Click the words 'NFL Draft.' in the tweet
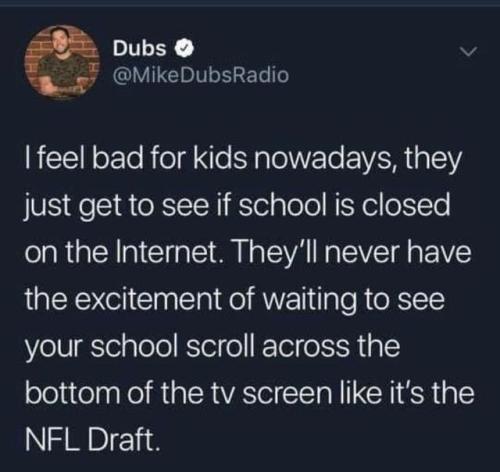Image resolution: width=500 pixels, height=472 pixels. tap(91, 439)
